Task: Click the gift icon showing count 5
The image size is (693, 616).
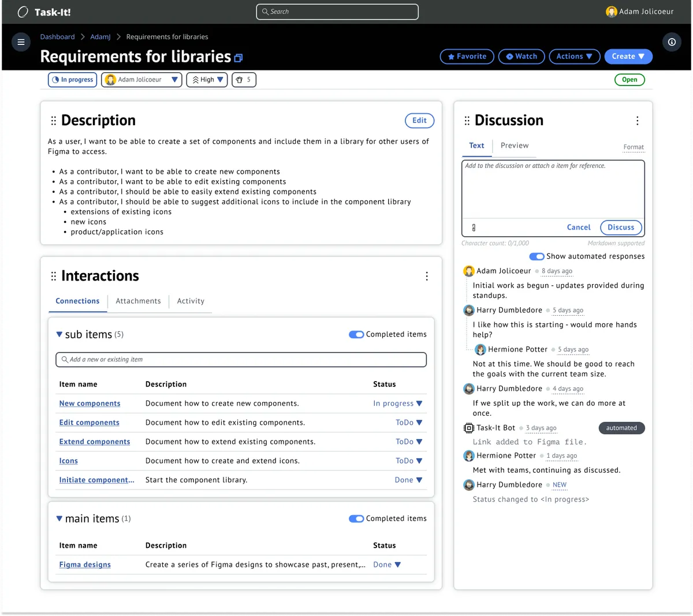Action: [244, 80]
